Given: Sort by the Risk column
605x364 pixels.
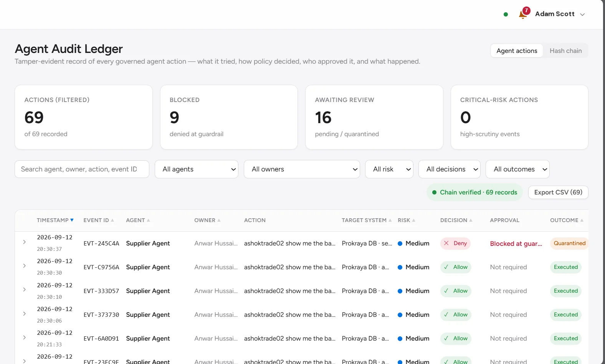Looking at the screenshot, I should [x=407, y=220].
